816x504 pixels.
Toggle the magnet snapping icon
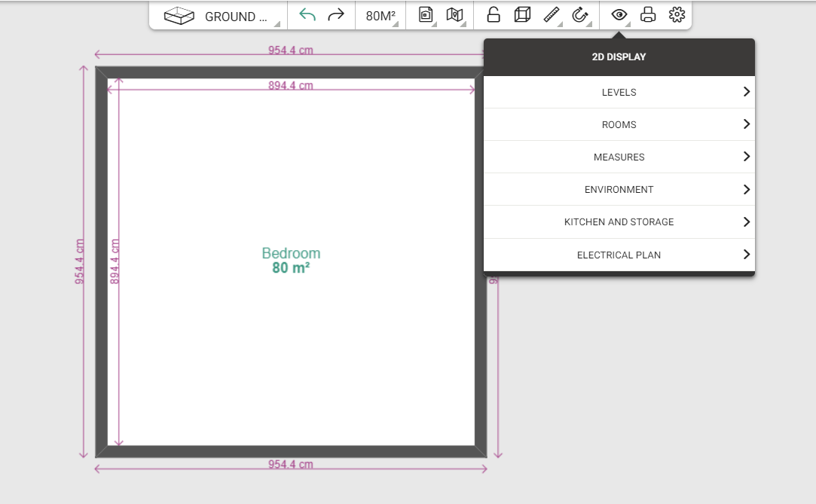click(x=580, y=15)
